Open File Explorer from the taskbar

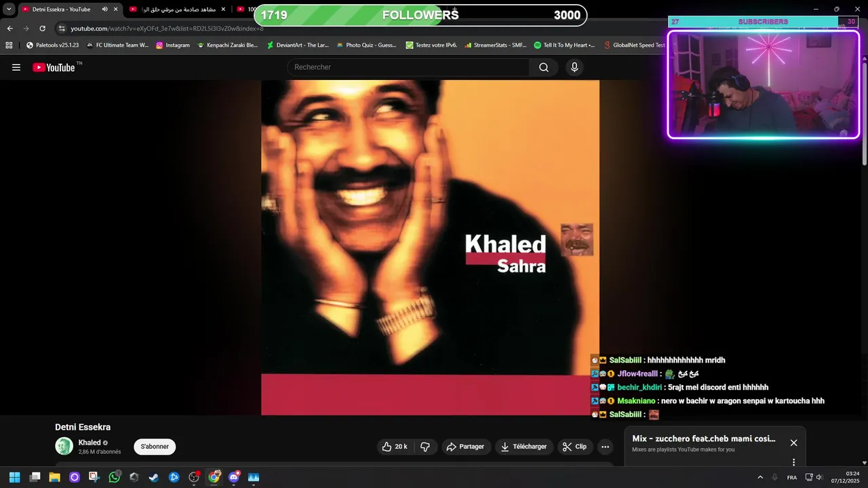(55, 477)
